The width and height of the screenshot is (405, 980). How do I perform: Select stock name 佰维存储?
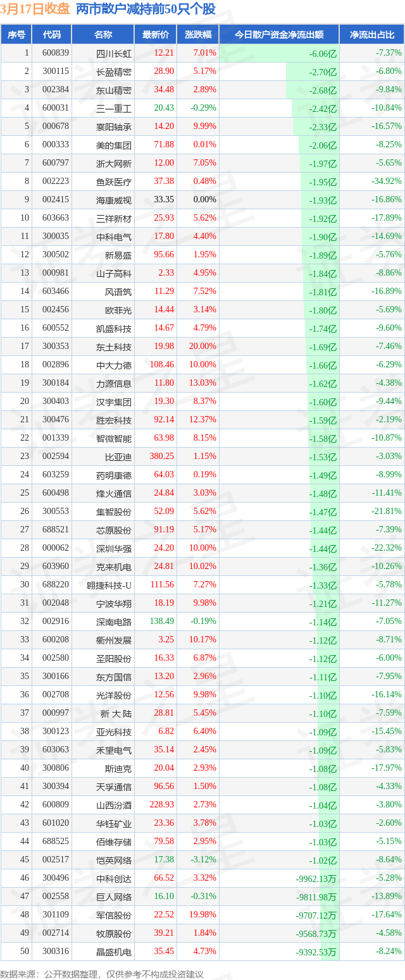(x=114, y=842)
